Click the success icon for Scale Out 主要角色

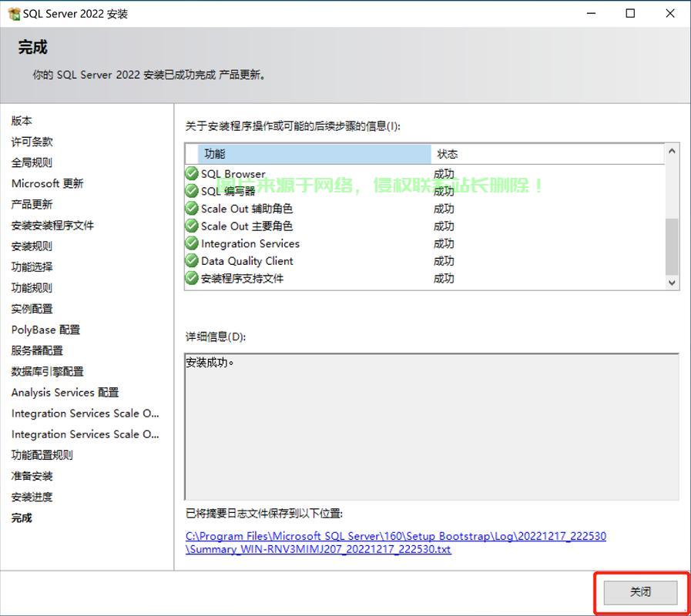tap(192, 226)
